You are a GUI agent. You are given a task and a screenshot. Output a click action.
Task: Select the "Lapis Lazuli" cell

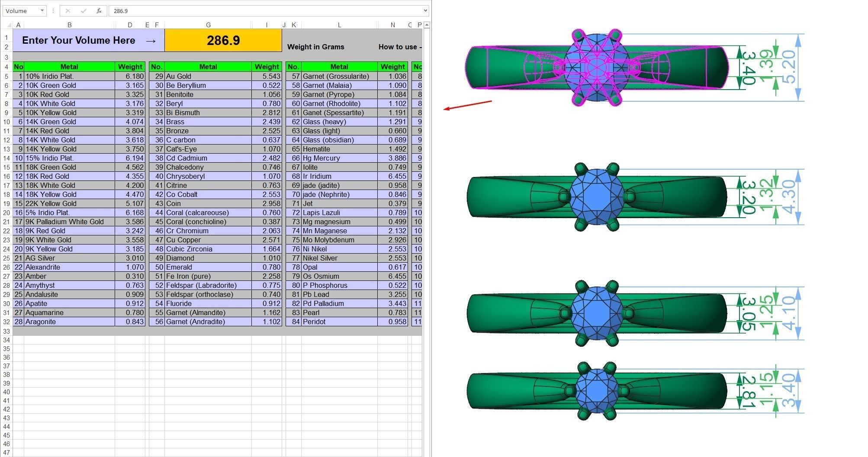point(339,212)
